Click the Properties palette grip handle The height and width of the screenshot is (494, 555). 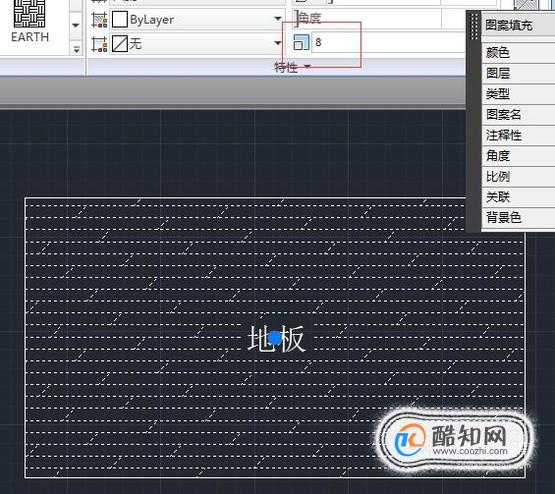pyautogui.click(x=474, y=26)
